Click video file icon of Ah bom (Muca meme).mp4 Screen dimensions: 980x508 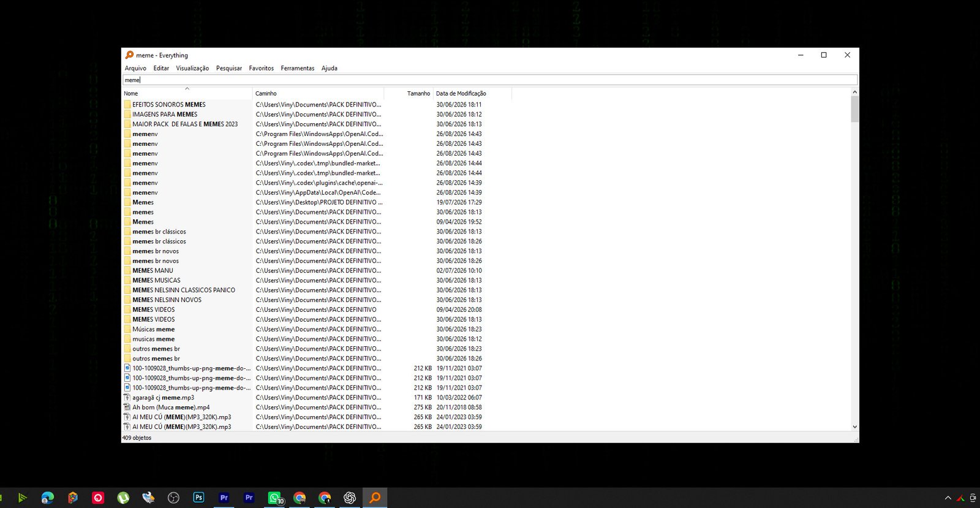coord(127,408)
